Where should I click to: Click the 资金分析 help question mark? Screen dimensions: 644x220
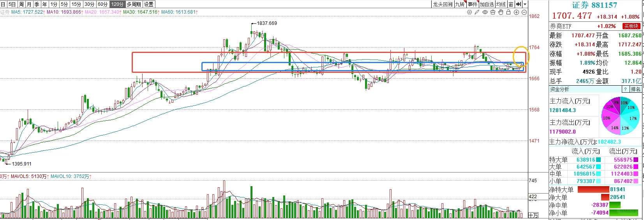pyautogui.click(x=625, y=89)
